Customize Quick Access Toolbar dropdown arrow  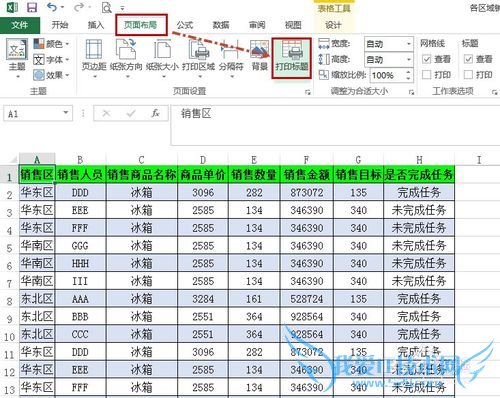tap(122, 8)
